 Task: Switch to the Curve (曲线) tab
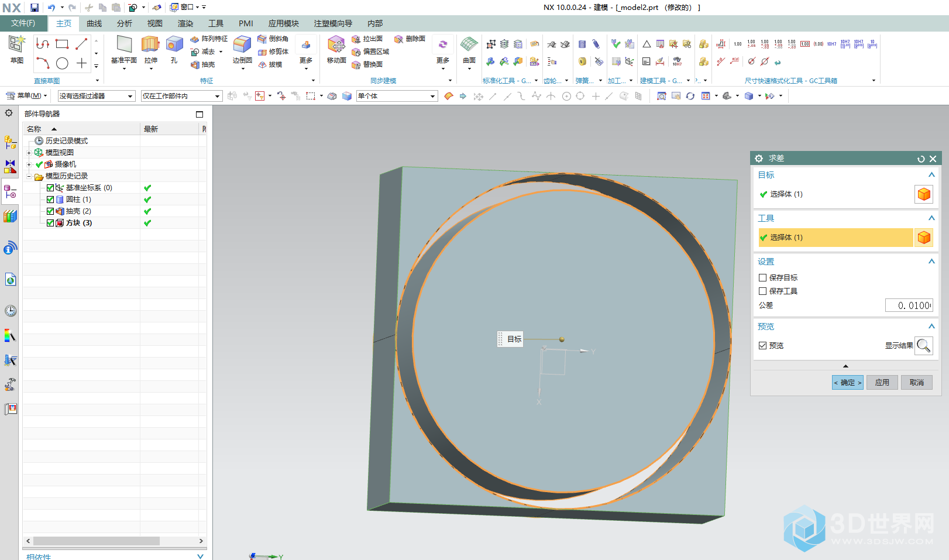94,23
